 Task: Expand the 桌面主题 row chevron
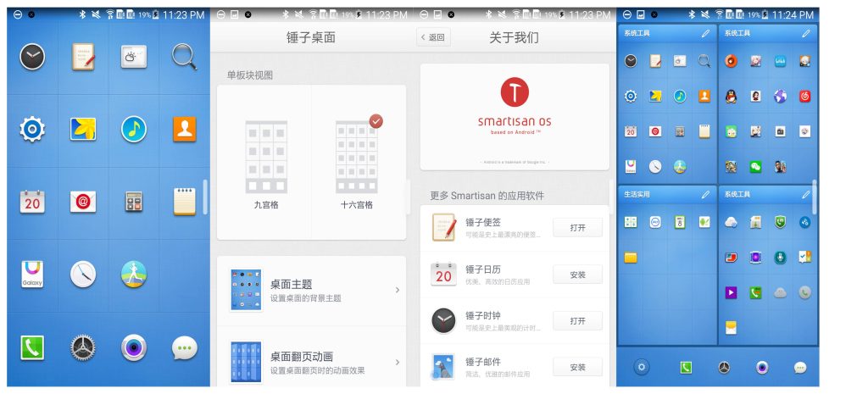coord(398,291)
